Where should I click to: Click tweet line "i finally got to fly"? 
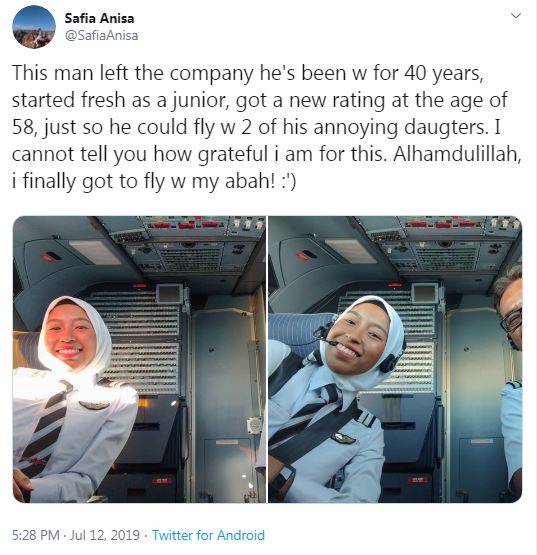tap(154, 181)
